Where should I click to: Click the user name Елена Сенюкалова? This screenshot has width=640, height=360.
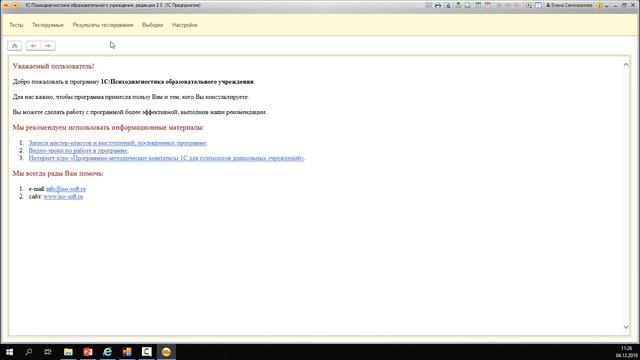click(569, 5)
